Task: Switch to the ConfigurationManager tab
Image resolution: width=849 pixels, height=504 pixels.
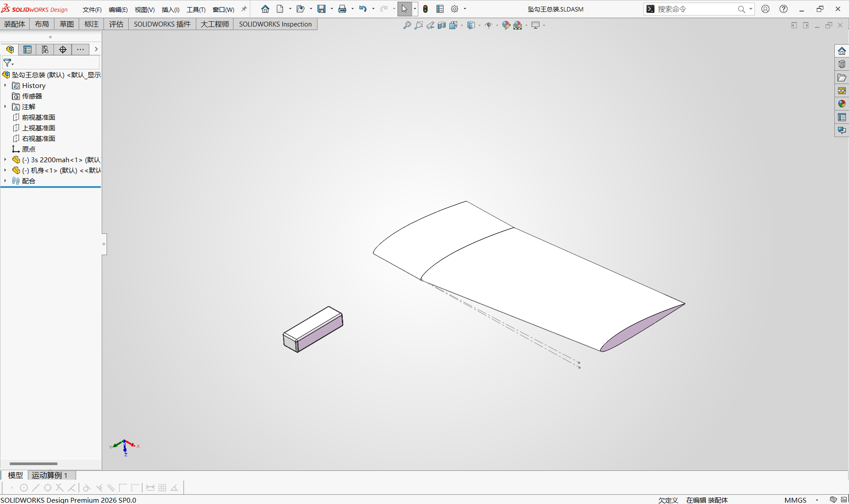Action: 45,50
